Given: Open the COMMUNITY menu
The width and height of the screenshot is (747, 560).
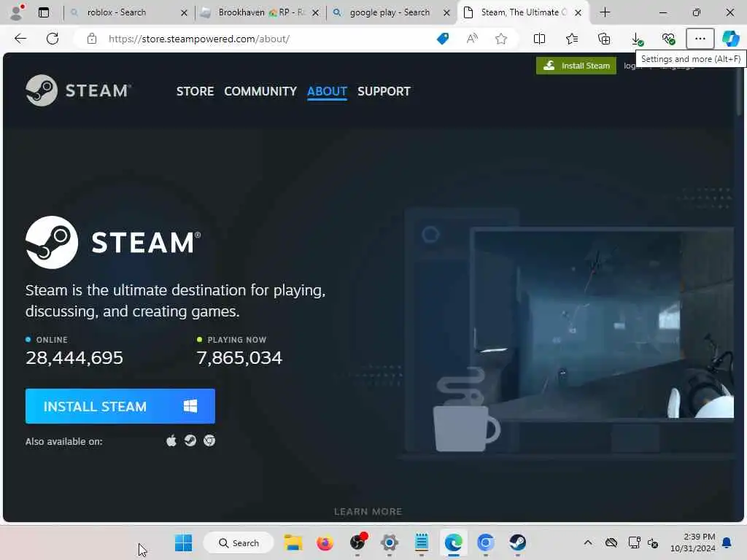Looking at the screenshot, I should point(260,91).
